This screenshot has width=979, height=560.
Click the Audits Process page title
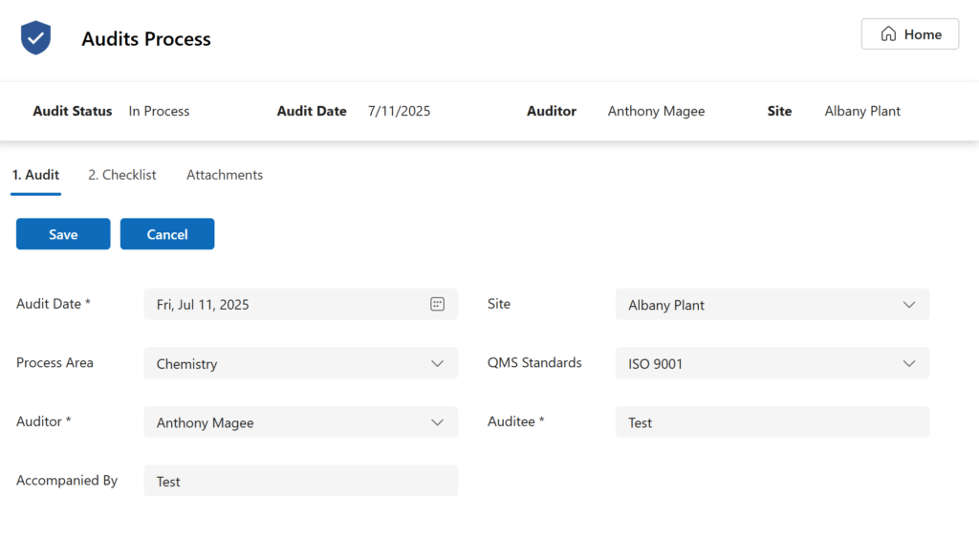pos(146,39)
